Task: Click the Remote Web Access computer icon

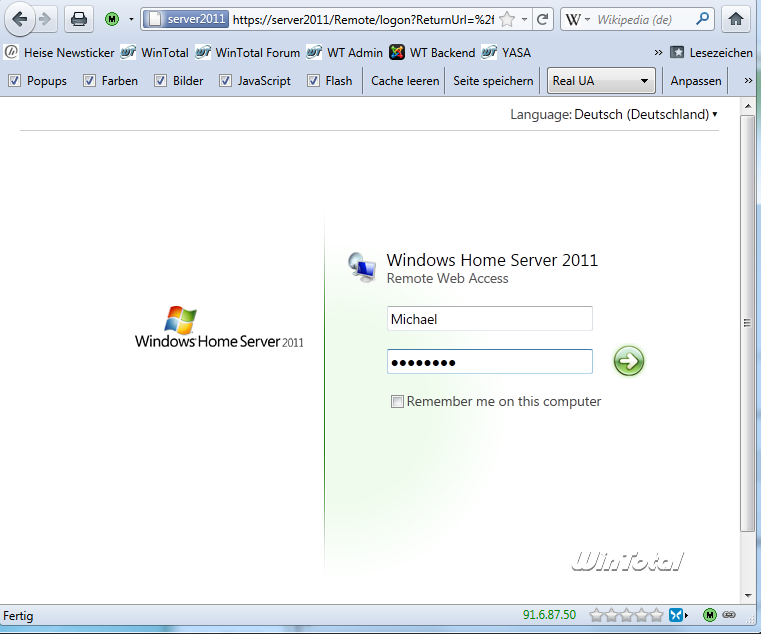Action: pyautogui.click(x=362, y=267)
